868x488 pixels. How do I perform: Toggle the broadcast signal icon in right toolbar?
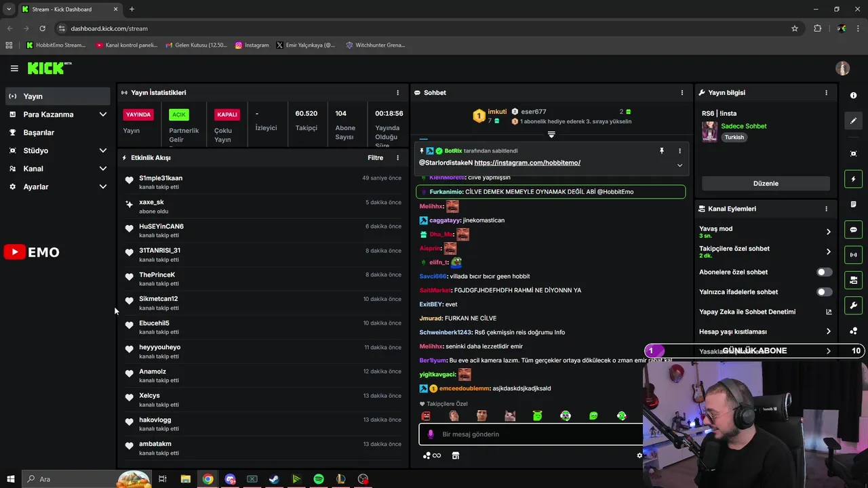[853, 255]
